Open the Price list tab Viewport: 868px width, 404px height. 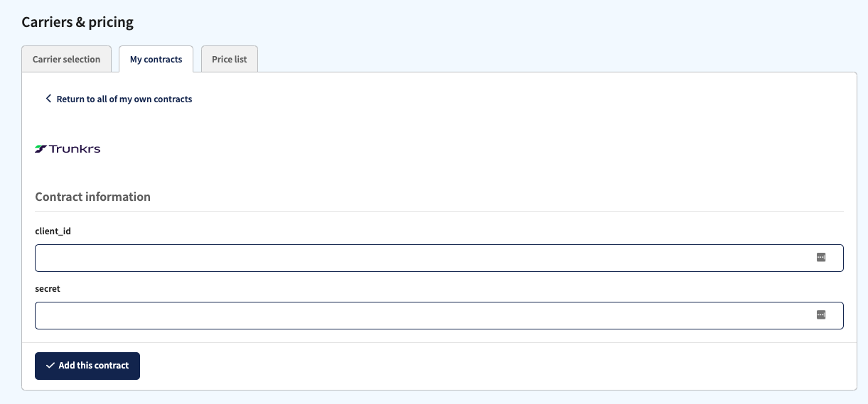229,59
